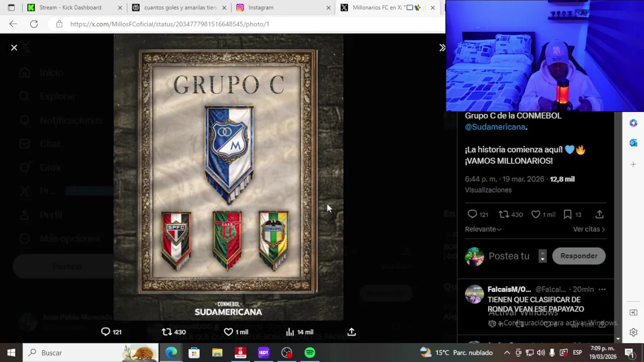Open Edge sidebar settings gear
644x362 pixels.
[x=633, y=332]
